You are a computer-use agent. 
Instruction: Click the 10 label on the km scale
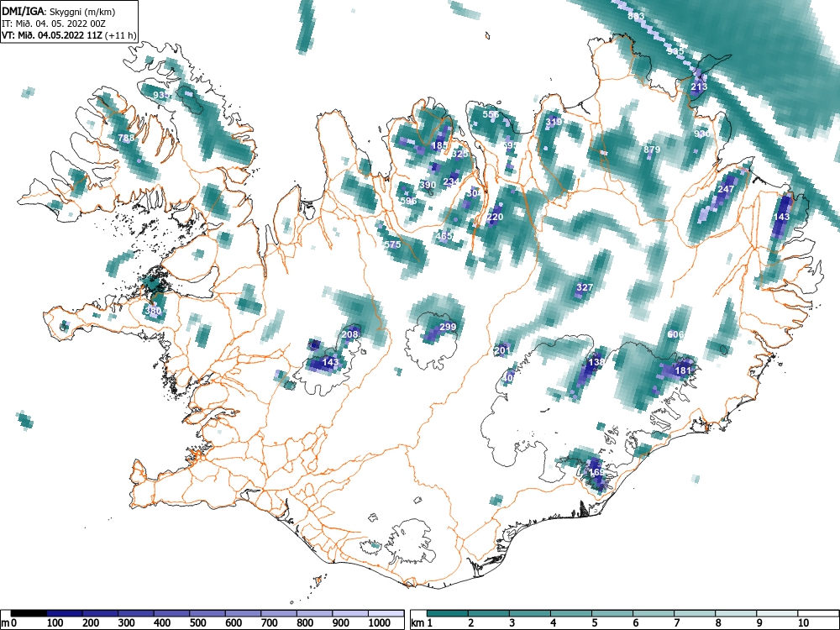802,623
